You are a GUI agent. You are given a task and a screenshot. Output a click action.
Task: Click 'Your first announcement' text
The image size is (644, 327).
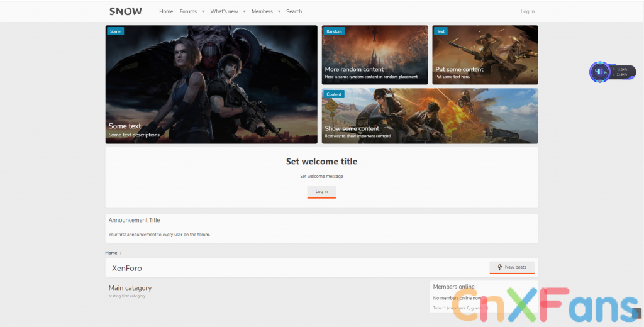(x=159, y=235)
